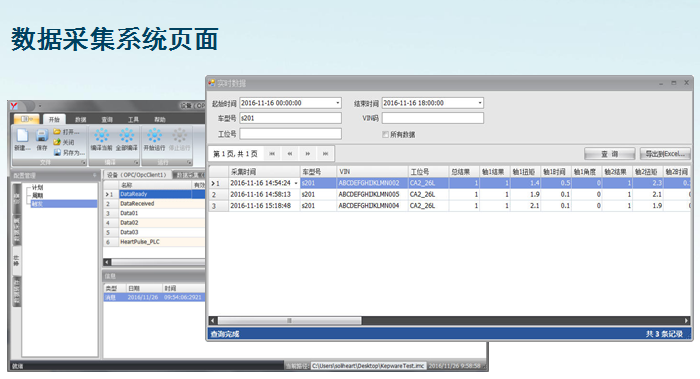Screen dimensions: 700x379
Task: Open the 起始时间 date dropdown
Action: [338, 103]
